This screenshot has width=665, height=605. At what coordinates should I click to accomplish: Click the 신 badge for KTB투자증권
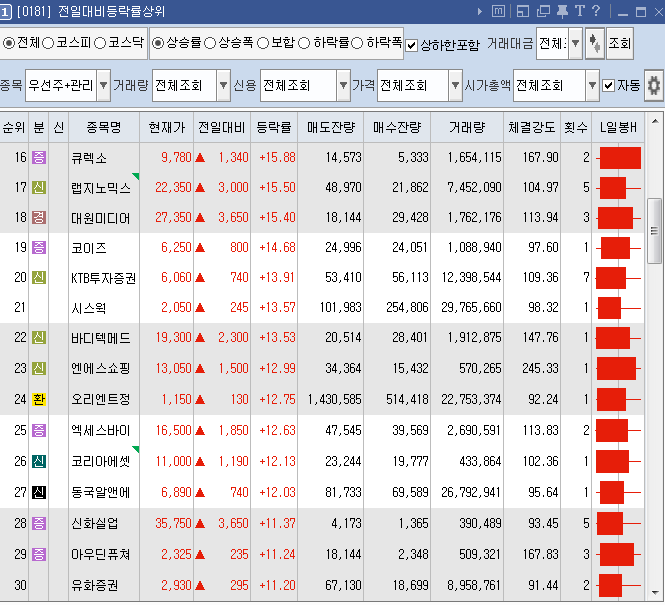(39, 278)
